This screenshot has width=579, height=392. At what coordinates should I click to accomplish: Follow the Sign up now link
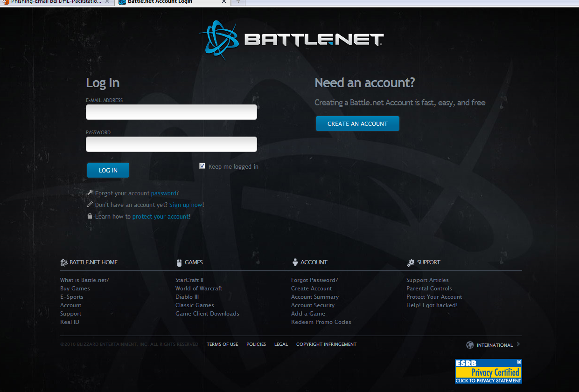(x=186, y=205)
